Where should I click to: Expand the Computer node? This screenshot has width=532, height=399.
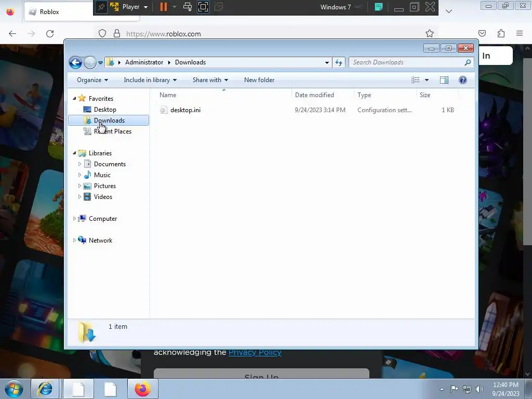[x=74, y=219]
